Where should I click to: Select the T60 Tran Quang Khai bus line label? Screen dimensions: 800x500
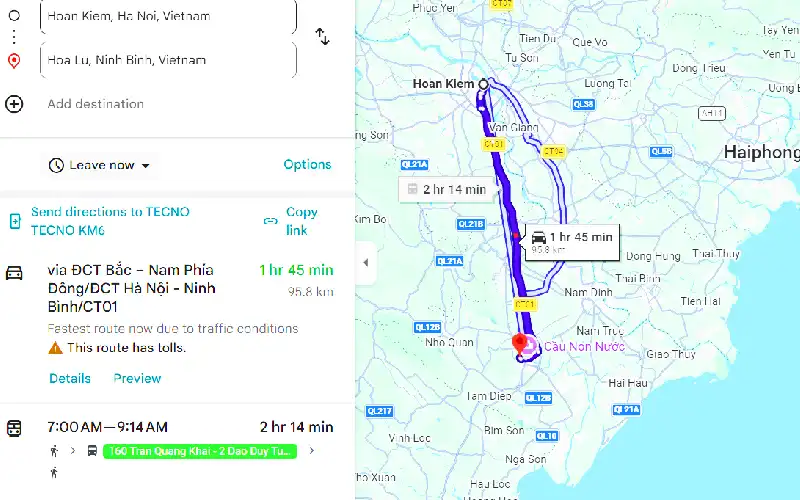pyautogui.click(x=199, y=451)
